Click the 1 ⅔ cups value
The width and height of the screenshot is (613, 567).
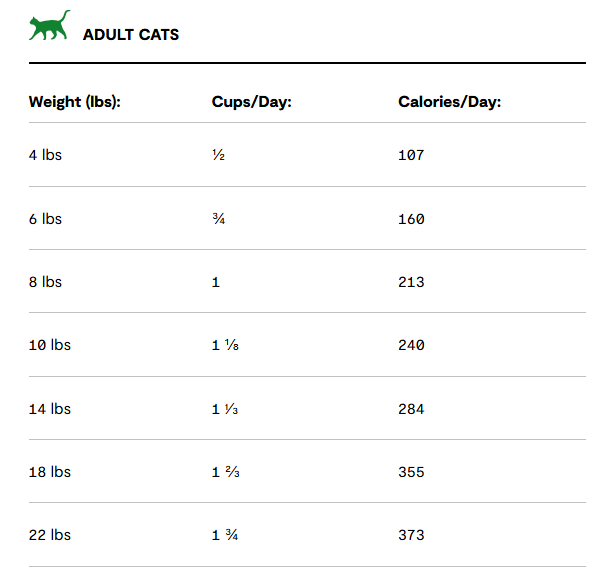pos(226,472)
